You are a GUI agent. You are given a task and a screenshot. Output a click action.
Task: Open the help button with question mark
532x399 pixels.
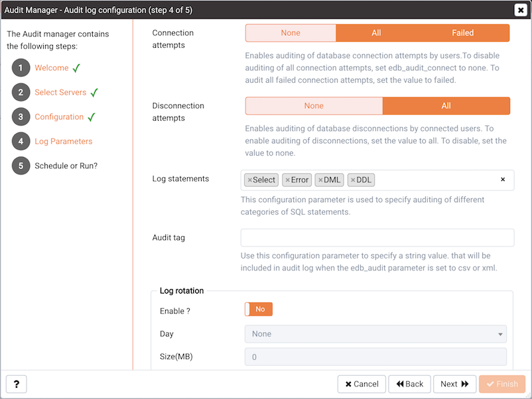point(17,384)
